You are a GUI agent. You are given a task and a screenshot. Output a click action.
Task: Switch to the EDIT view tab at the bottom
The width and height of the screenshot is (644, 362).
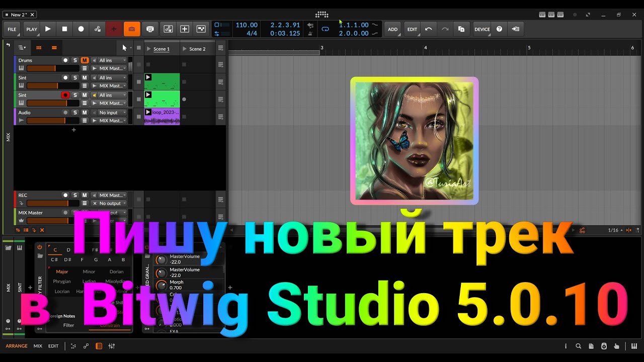tap(53, 346)
